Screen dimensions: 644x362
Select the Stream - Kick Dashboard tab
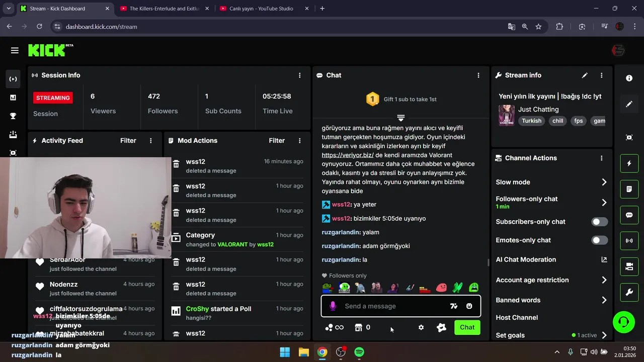tap(65, 9)
